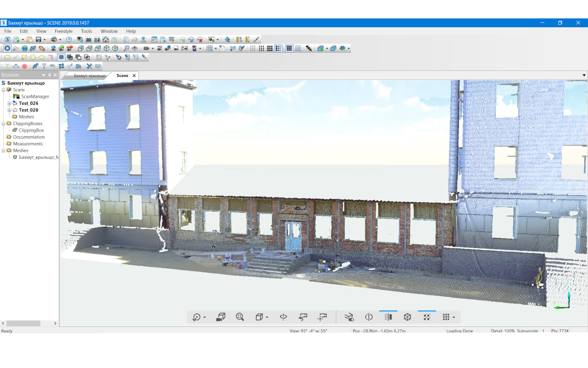Toggle the highlighted gap filling grid button

289,48
